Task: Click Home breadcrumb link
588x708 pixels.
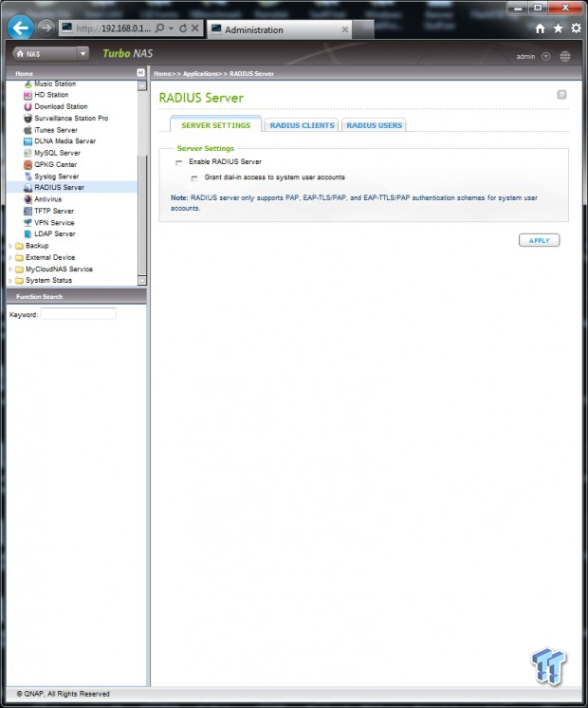Action: pyautogui.click(x=162, y=74)
